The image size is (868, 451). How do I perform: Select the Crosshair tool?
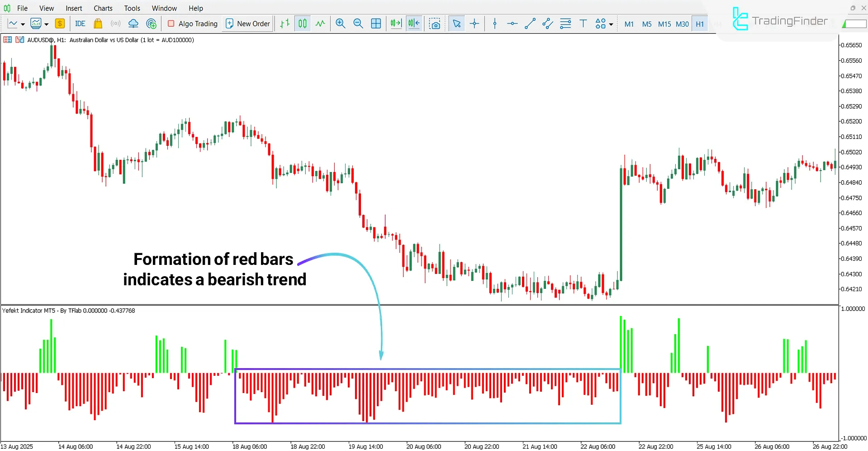coord(474,23)
